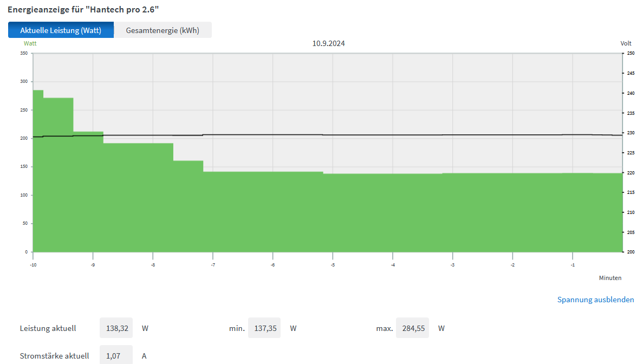This screenshot has width=643, height=364.
Task: Click the -1 minute tick label
Action: point(573,265)
